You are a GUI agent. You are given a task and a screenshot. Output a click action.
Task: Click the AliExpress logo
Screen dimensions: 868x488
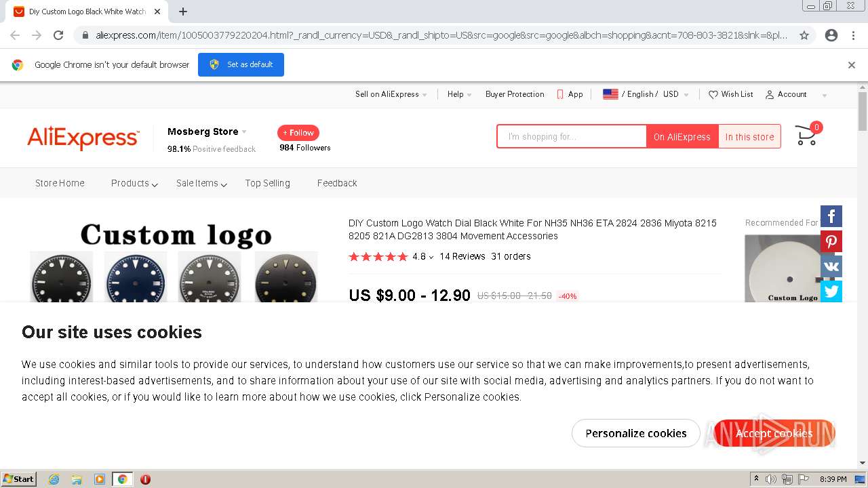pyautogui.click(x=83, y=138)
